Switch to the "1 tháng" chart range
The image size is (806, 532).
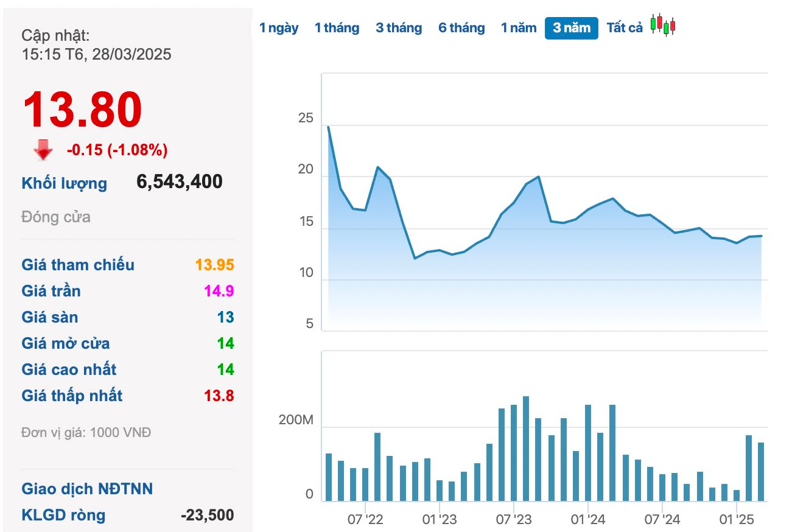click(x=337, y=28)
